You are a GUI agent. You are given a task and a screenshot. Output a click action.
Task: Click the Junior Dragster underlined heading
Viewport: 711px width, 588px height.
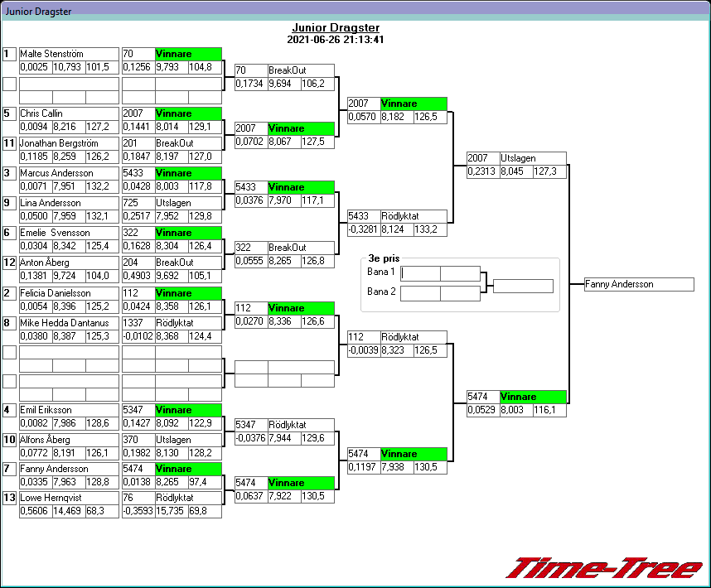click(335, 27)
